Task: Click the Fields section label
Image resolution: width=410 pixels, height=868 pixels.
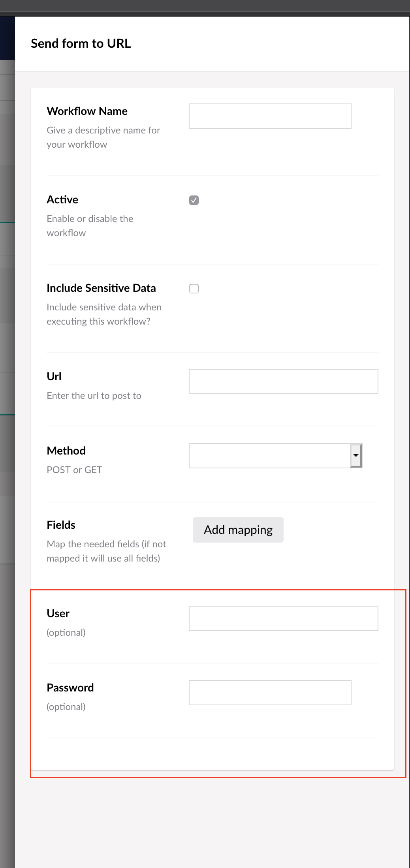Action: click(x=61, y=524)
